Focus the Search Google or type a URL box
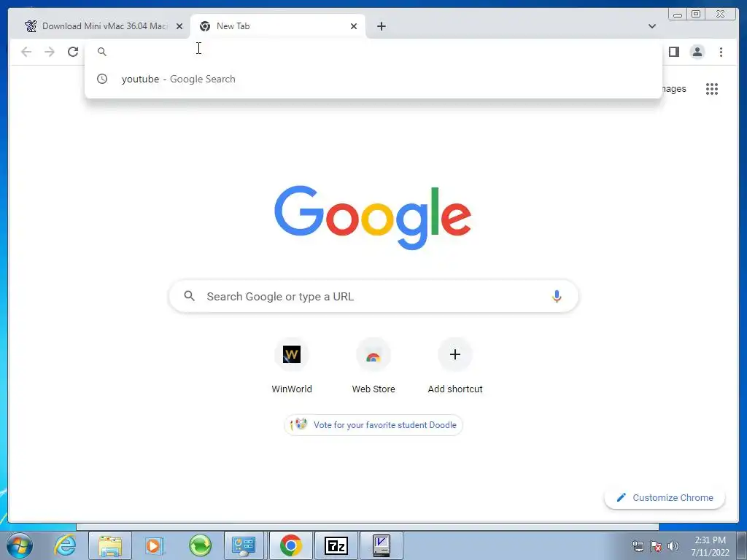This screenshot has height=560, width=747. click(373, 296)
